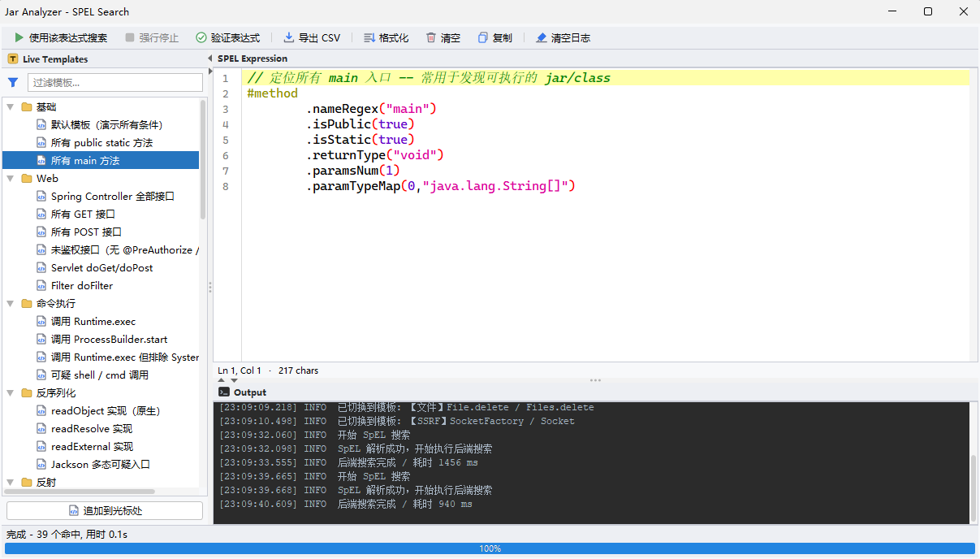The image size is (980, 559).
Task: Click the 100% progress bar
Action: coord(490,548)
